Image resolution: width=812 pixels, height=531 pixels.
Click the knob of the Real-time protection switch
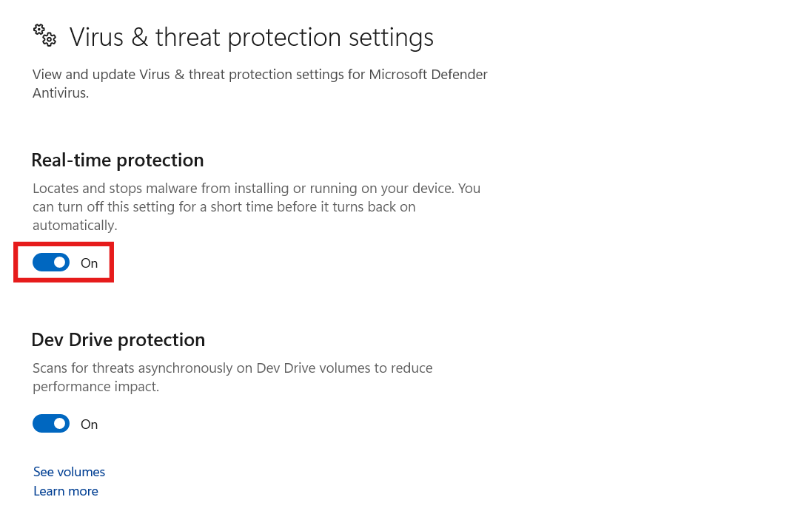(59, 263)
